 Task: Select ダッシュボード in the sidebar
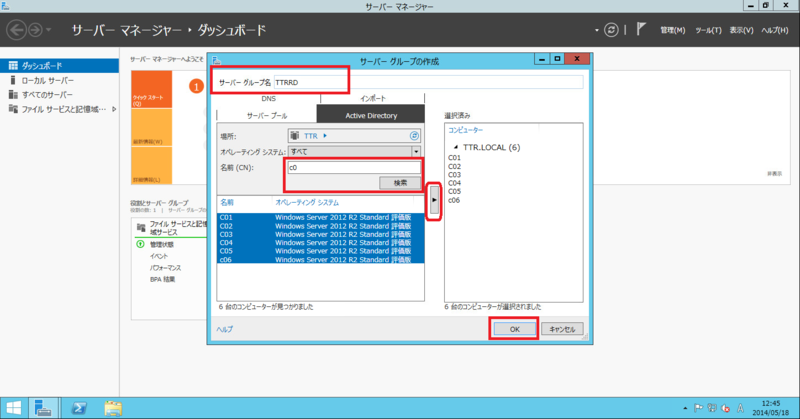(59, 65)
